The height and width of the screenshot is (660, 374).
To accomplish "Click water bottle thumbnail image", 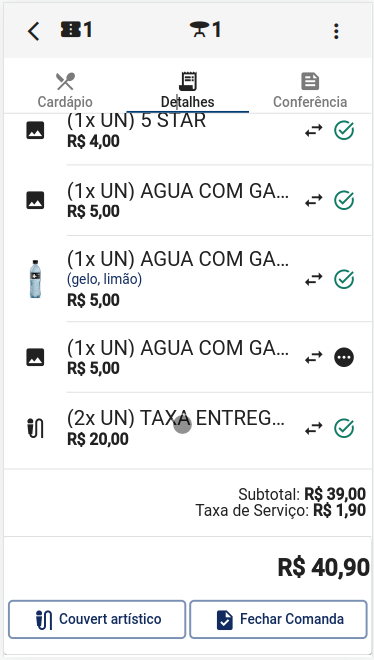I will [x=35, y=279].
